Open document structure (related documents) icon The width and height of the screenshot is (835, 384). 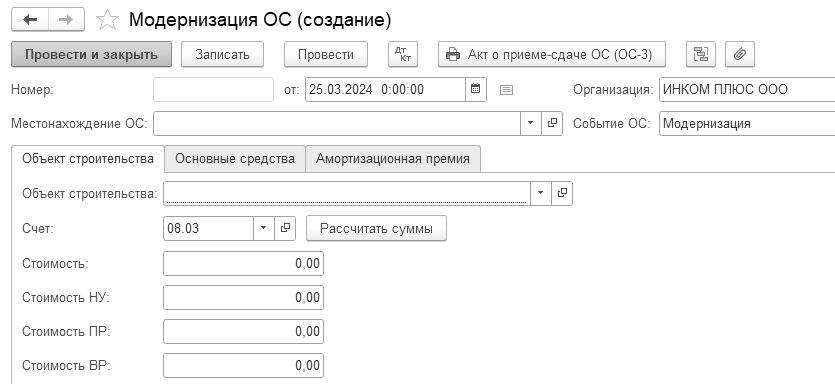(701, 54)
